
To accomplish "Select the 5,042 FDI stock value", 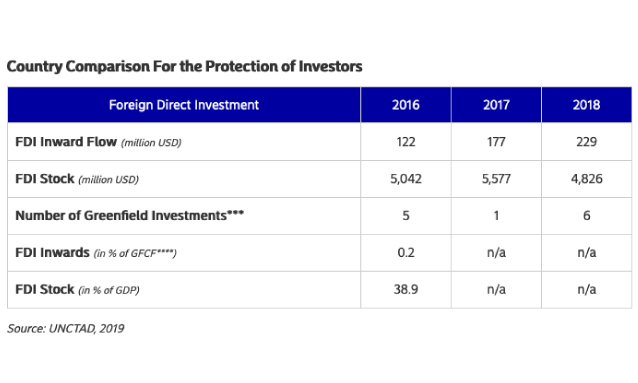I will click(x=406, y=179).
